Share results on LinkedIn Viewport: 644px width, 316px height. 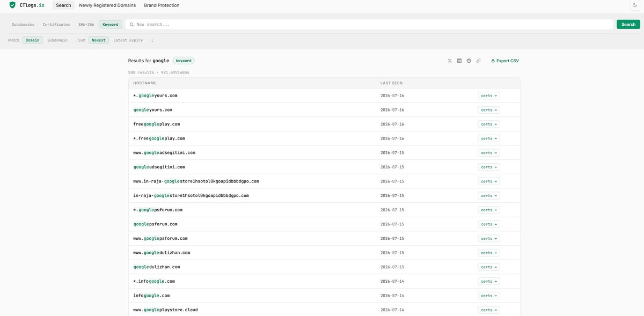point(459,61)
